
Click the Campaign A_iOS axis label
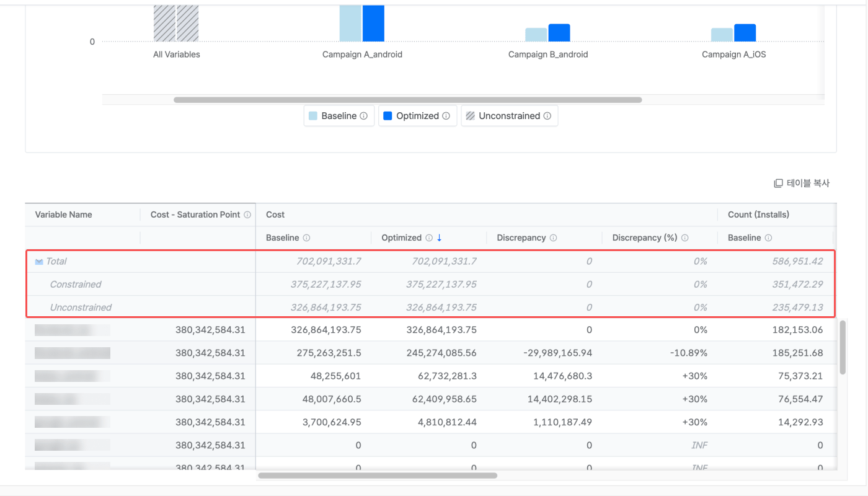[733, 55]
